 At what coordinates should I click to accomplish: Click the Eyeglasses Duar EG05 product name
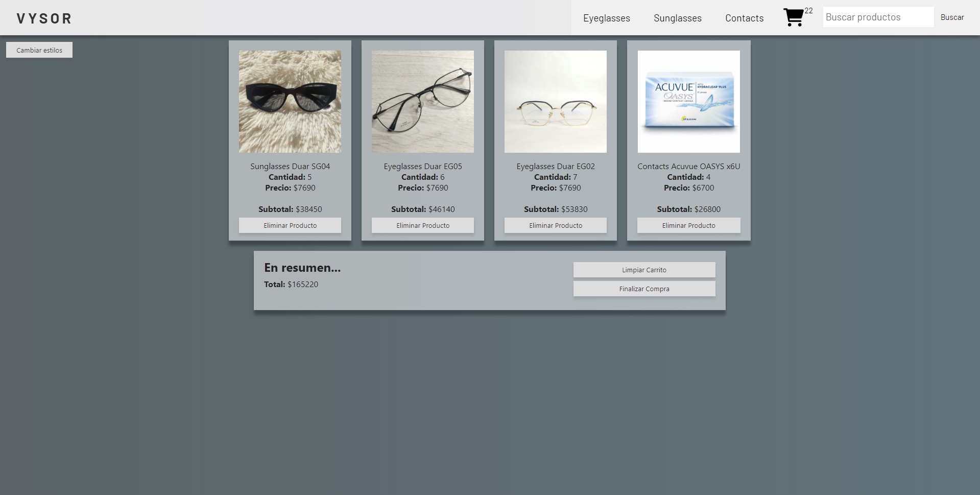click(x=423, y=167)
